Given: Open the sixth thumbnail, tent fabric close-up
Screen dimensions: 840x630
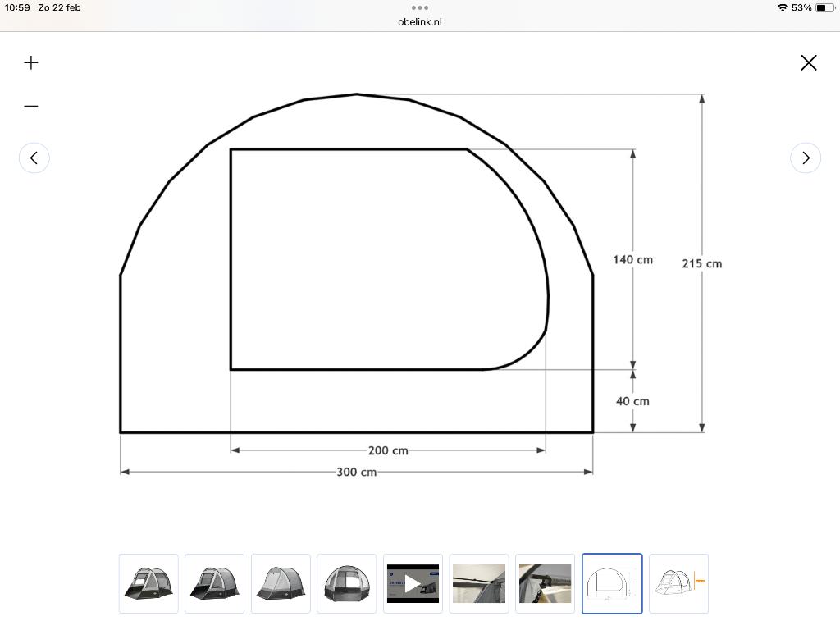Looking at the screenshot, I should [x=479, y=583].
